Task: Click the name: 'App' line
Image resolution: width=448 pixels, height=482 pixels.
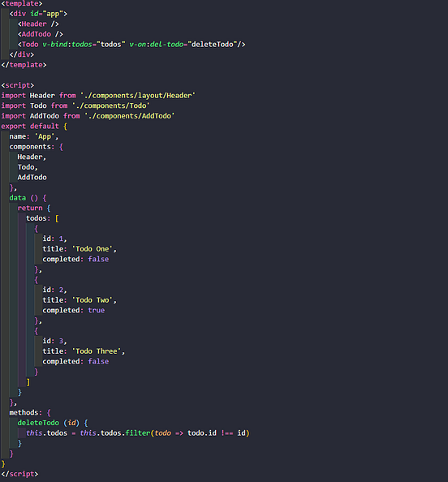Action: click(x=34, y=136)
